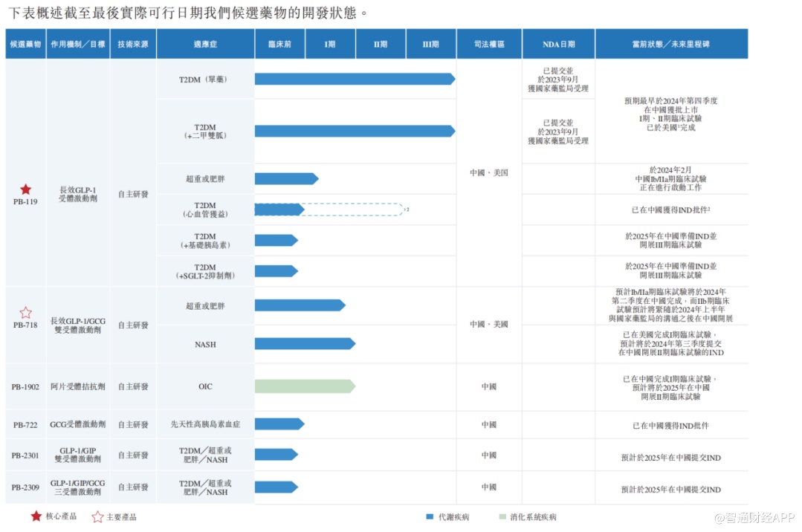This screenshot has width=802, height=532.
Task: Select the 作用機制／目標 column header
Action: pos(78,44)
